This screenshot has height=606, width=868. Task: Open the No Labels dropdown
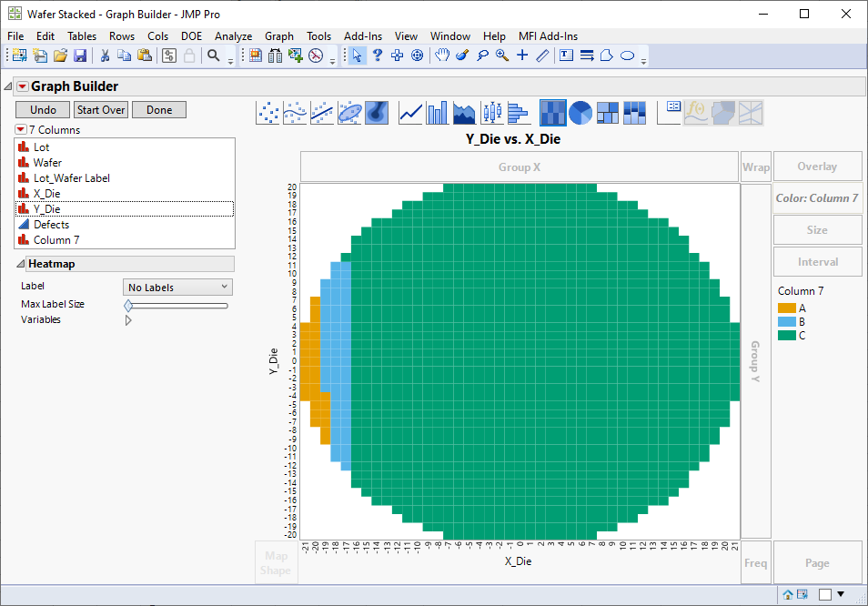click(177, 287)
